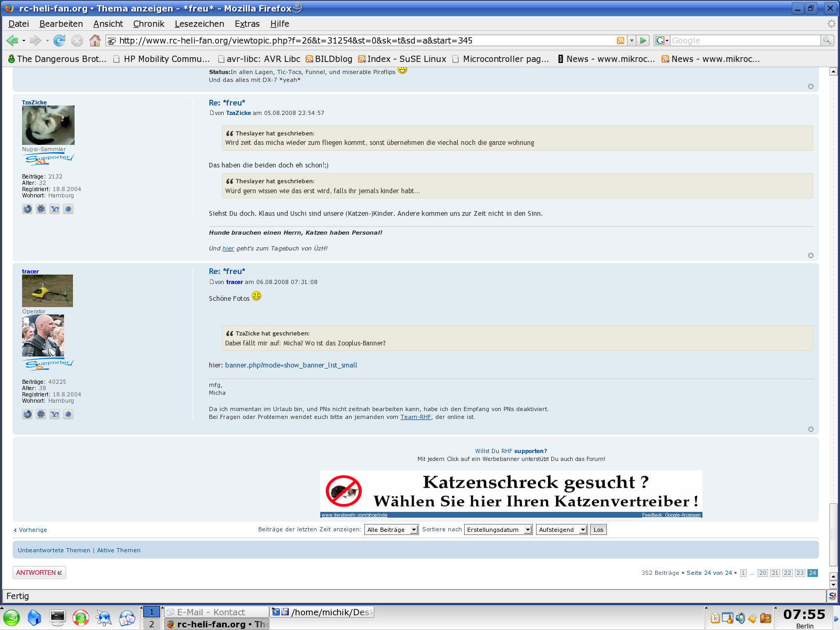Open the Team-RHF link
The image size is (840, 630).
coord(415,417)
